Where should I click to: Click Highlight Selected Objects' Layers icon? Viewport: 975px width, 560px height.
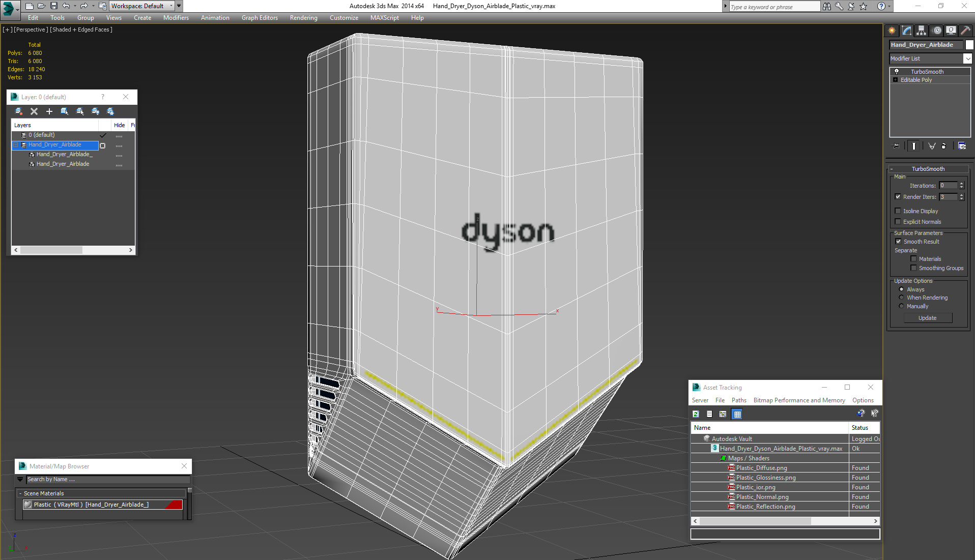(80, 111)
